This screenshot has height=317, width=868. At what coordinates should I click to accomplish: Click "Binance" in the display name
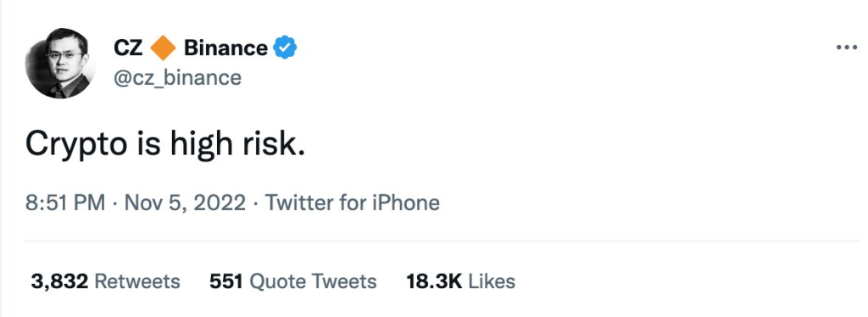click(x=225, y=48)
